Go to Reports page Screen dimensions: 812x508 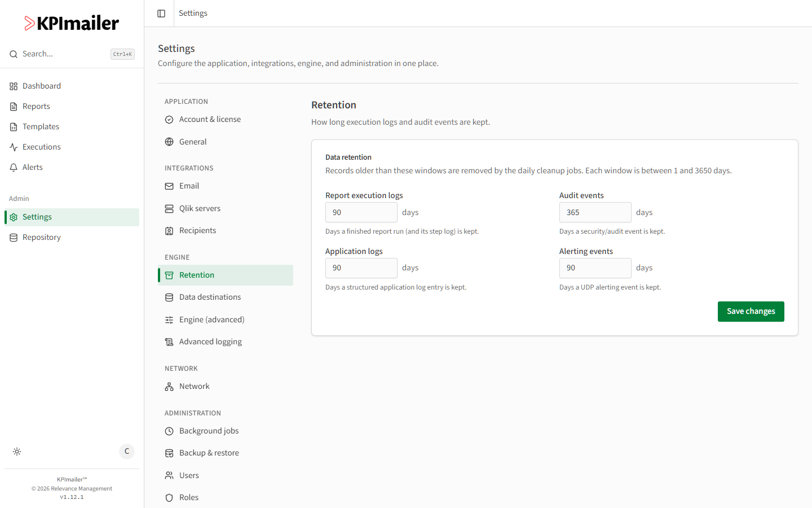point(72,107)
